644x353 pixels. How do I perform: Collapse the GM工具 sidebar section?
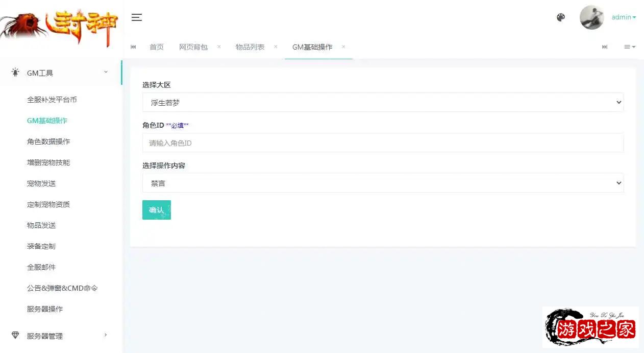coord(106,72)
